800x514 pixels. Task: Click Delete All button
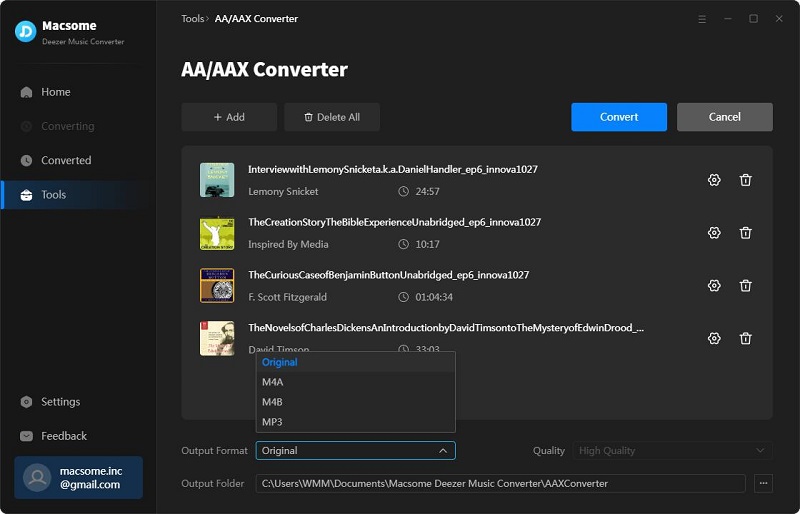332,117
